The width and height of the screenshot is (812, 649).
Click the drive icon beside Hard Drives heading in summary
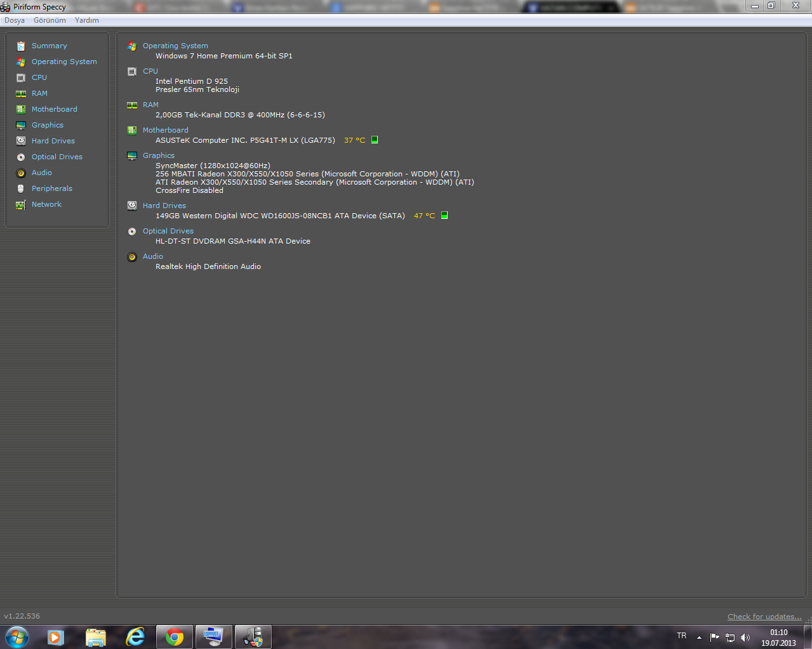132,206
